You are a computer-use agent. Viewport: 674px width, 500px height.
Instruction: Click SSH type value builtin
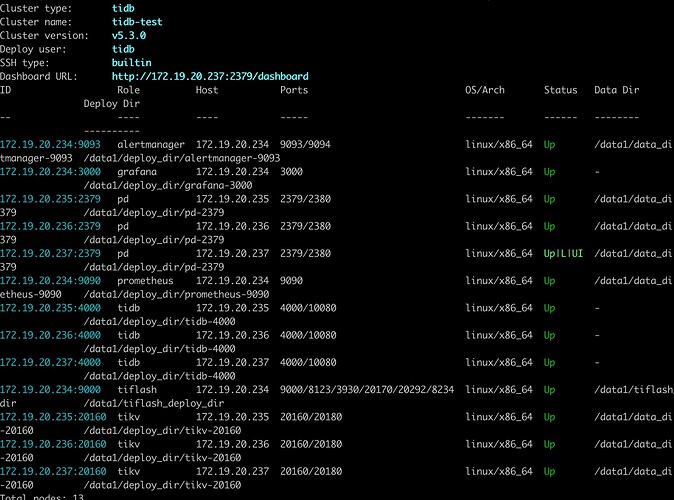pos(132,63)
